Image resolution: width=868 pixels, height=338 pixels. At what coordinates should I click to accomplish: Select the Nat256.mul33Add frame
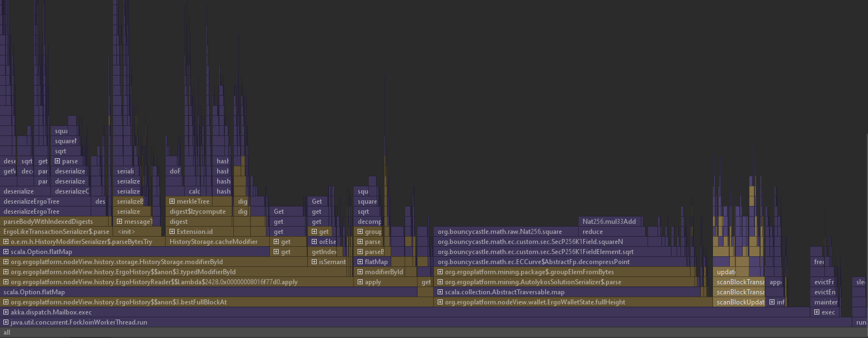(x=610, y=221)
